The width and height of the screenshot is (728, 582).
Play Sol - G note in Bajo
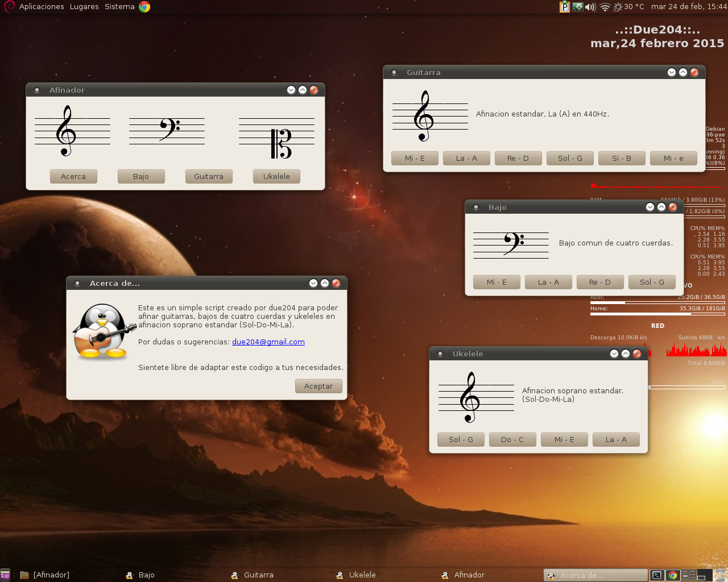(652, 282)
